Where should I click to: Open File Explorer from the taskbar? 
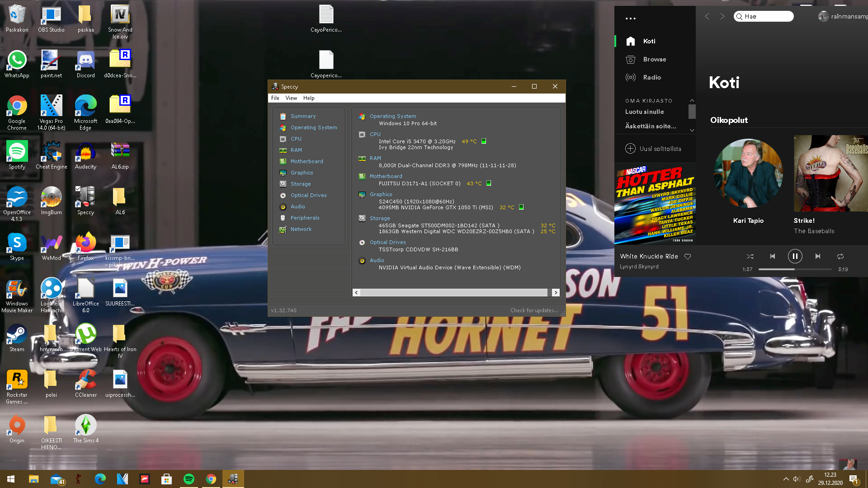point(33,479)
